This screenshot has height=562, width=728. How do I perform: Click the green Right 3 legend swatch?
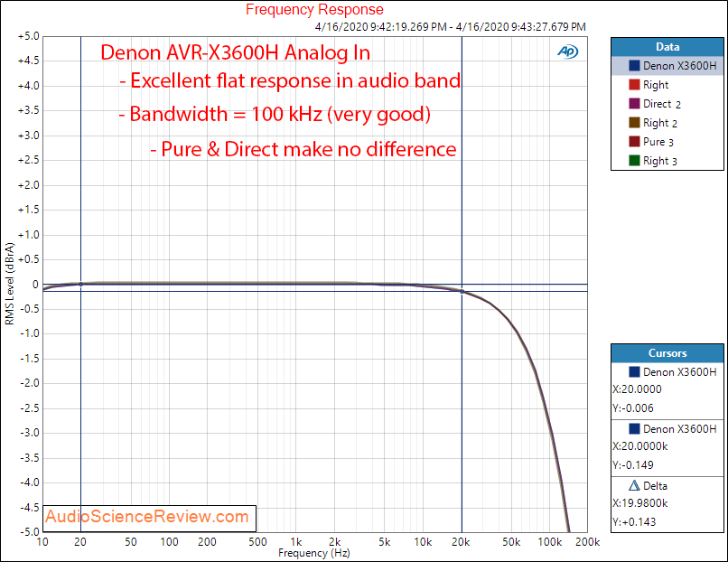pyautogui.click(x=634, y=161)
